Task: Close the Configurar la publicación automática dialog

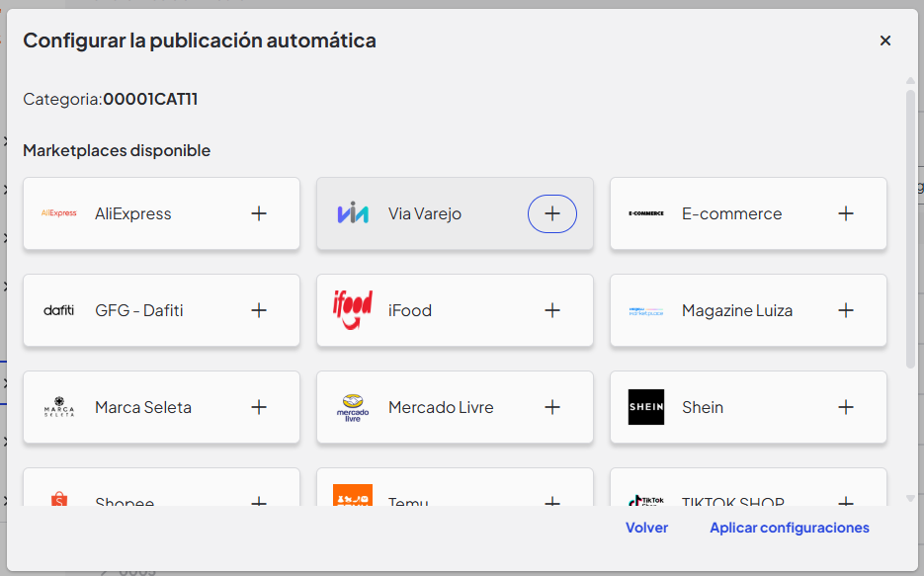Action: [885, 41]
